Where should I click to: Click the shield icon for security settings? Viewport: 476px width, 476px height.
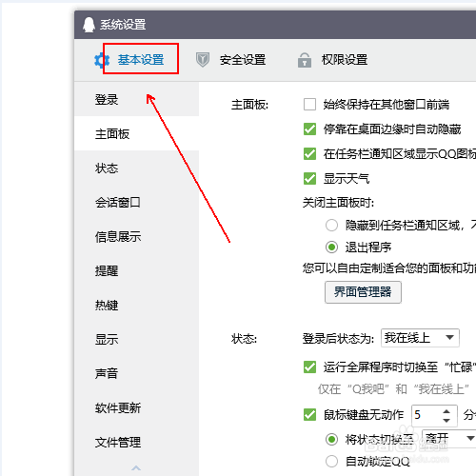click(x=203, y=60)
